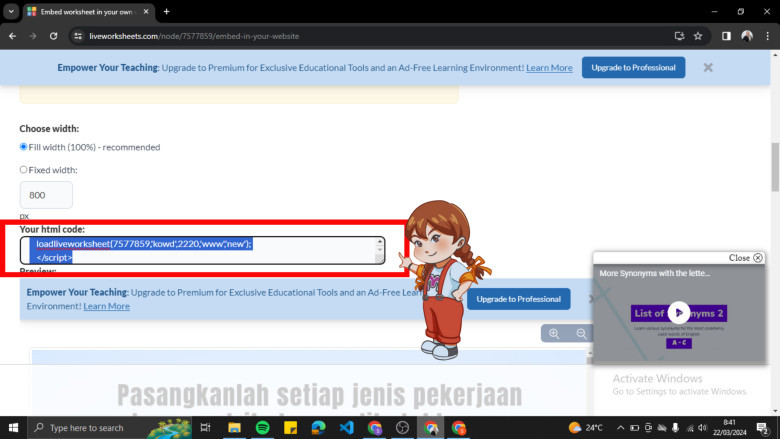Bookmark this page with the star icon
780x439 pixels.
(x=698, y=36)
